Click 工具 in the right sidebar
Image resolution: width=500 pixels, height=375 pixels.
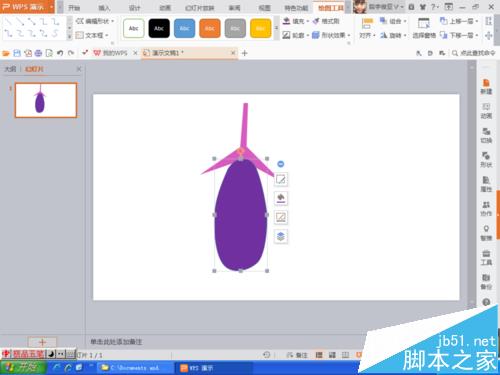[486, 258]
